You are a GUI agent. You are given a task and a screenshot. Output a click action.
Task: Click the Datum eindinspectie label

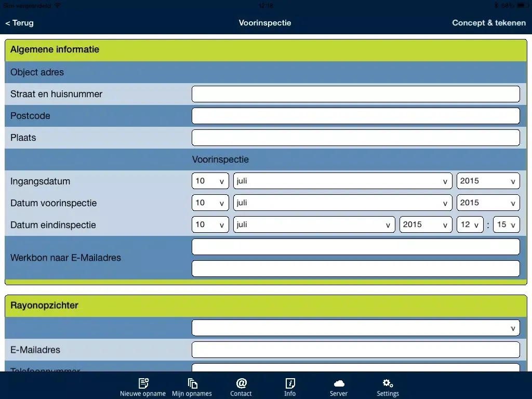[53, 225]
